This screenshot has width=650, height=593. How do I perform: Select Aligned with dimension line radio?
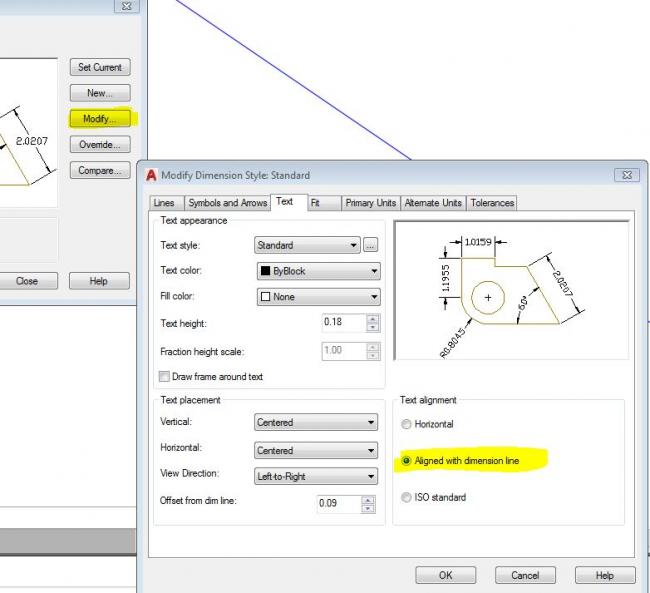click(x=406, y=461)
